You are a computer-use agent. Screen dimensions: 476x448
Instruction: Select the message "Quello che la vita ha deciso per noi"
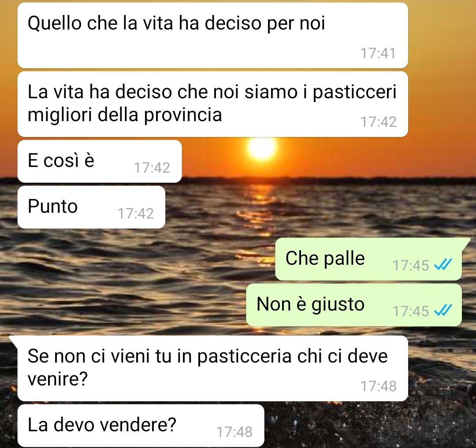pos(213,36)
